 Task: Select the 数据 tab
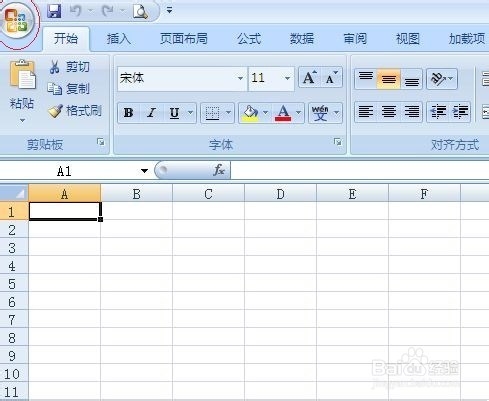pyautogui.click(x=302, y=39)
